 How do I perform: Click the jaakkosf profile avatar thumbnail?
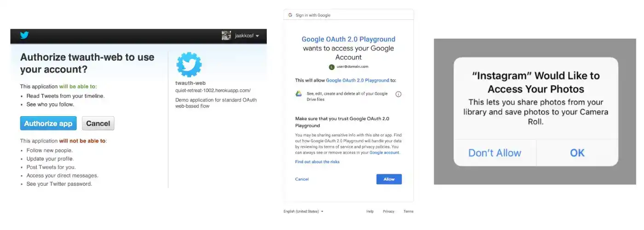pos(226,35)
